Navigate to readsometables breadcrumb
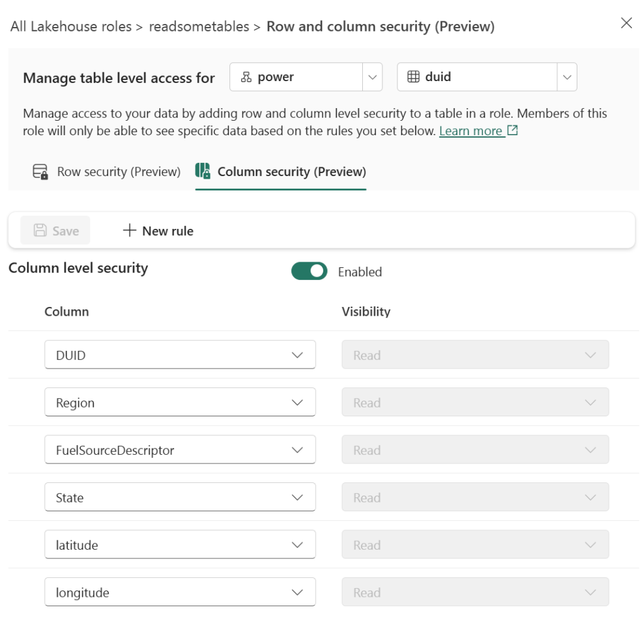Screen dimensions: 644x644 pos(198,26)
